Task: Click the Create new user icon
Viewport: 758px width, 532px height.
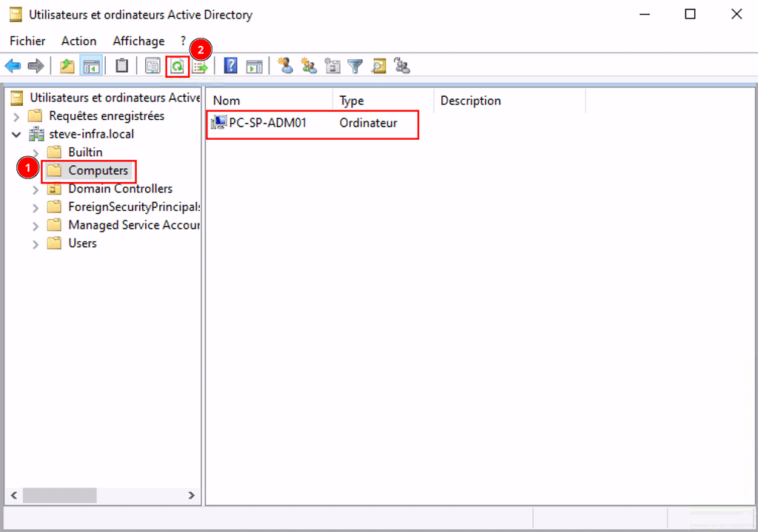Action: pyautogui.click(x=285, y=67)
